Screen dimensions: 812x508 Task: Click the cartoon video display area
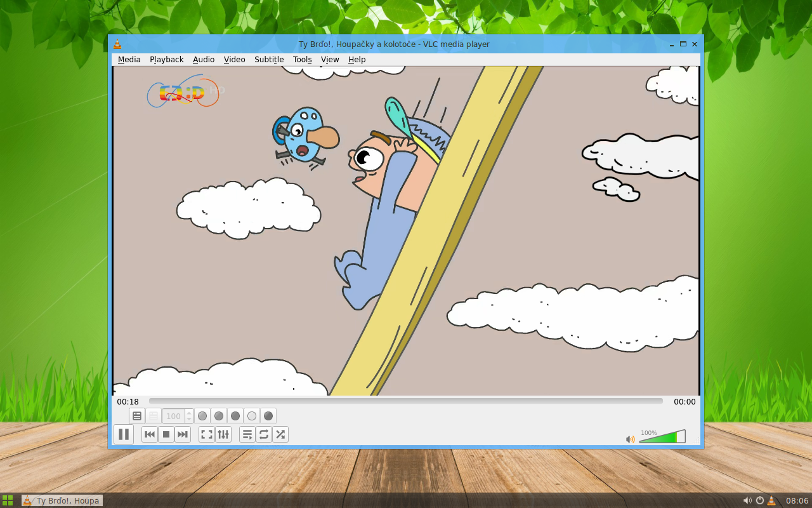point(406,231)
